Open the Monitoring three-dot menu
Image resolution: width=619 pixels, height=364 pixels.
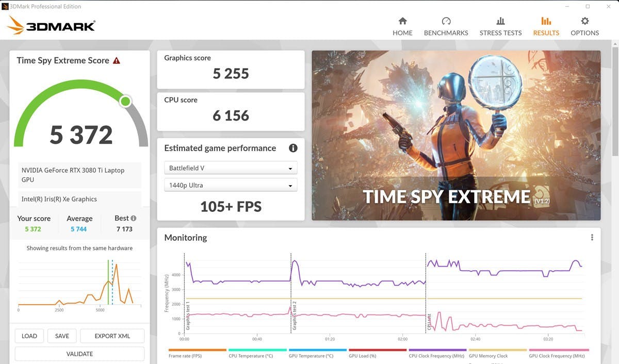tap(592, 238)
